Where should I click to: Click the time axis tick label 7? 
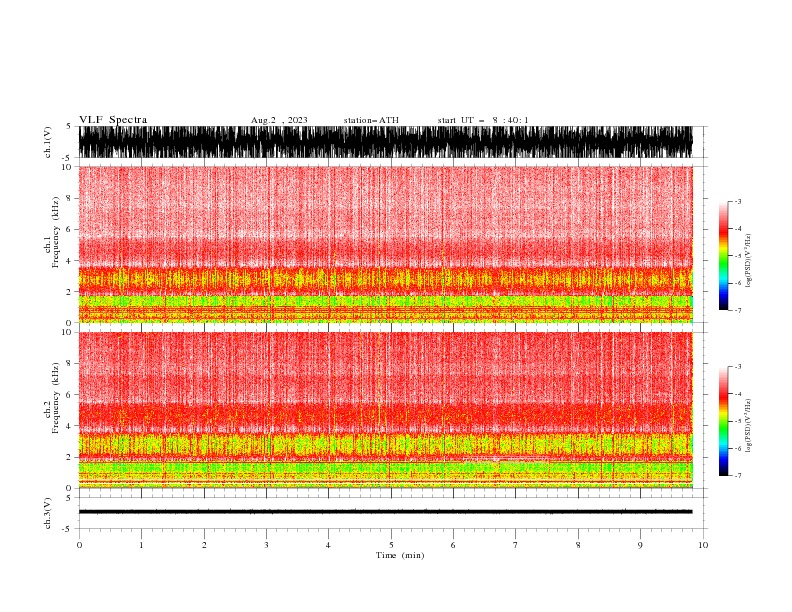coord(516,545)
